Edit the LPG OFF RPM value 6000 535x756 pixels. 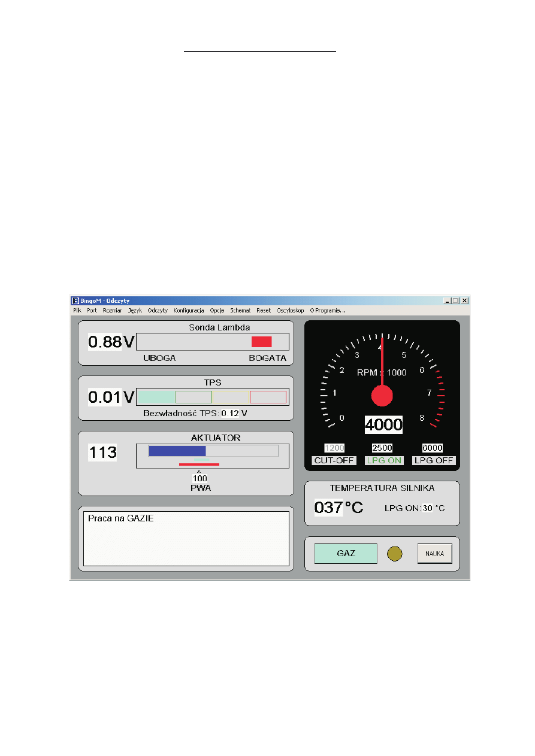(x=433, y=448)
